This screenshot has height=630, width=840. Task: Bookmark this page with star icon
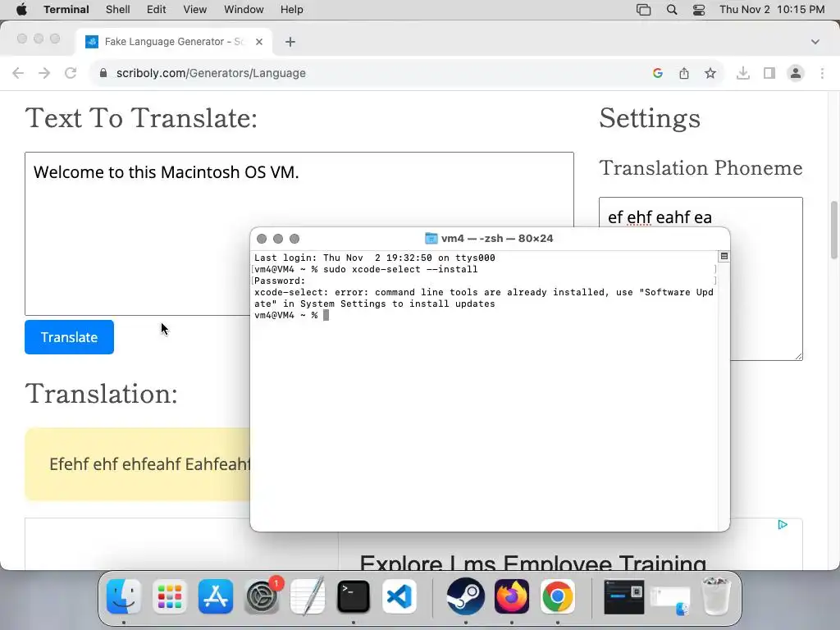pyautogui.click(x=710, y=73)
